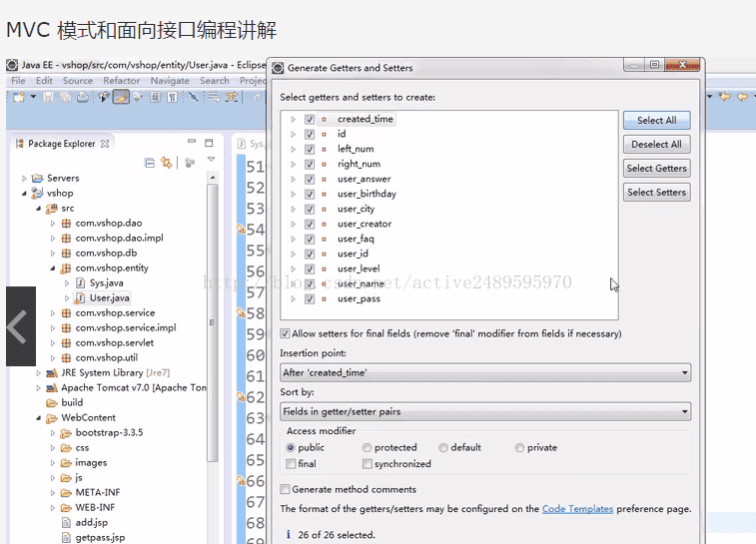This screenshot has height=544, width=756.
Task: Click Collapse All icon in Package Explorer
Action: 150,163
